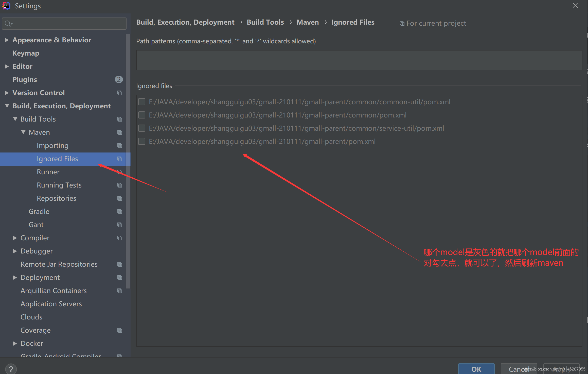Expand the Version Control node

pyautogui.click(x=7, y=93)
